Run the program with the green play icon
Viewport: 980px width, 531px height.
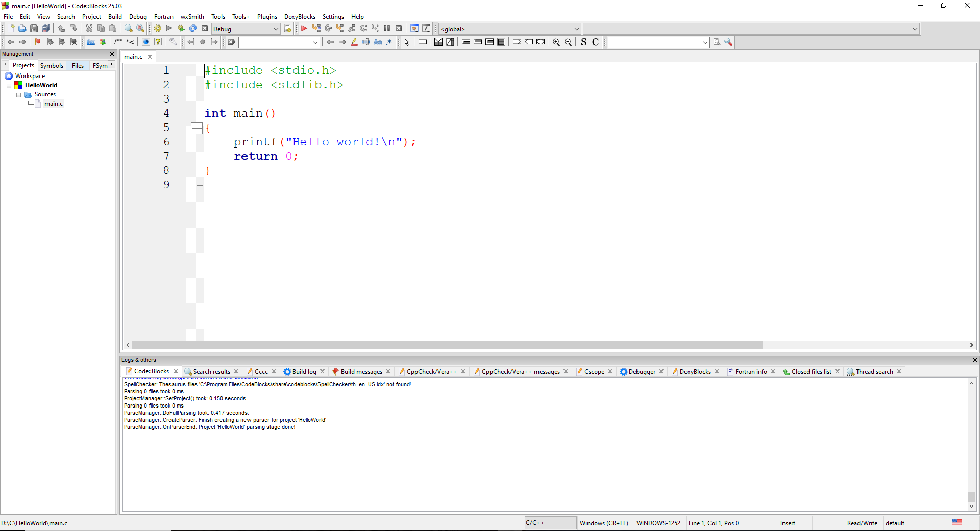(x=169, y=29)
